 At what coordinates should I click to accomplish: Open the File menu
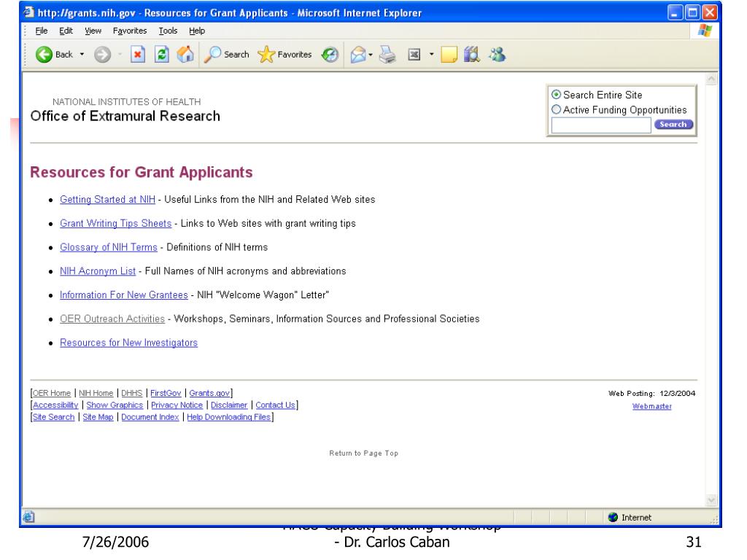point(42,31)
